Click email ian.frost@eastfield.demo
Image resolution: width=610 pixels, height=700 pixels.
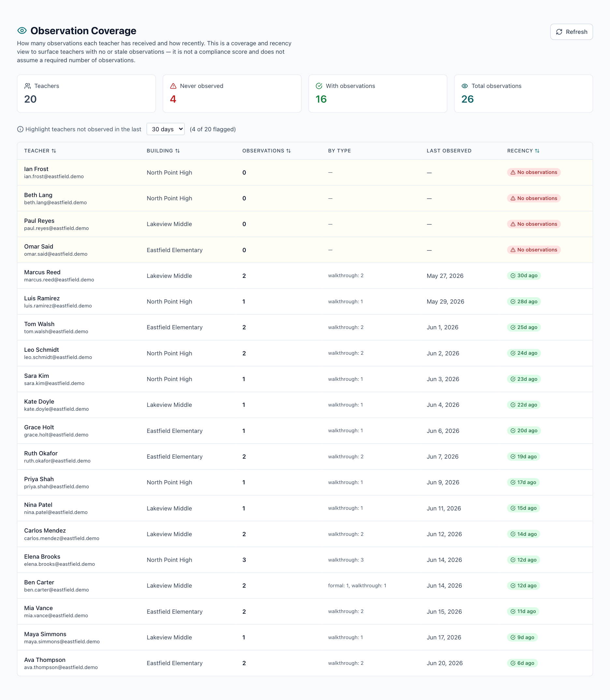tap(54, 177)
